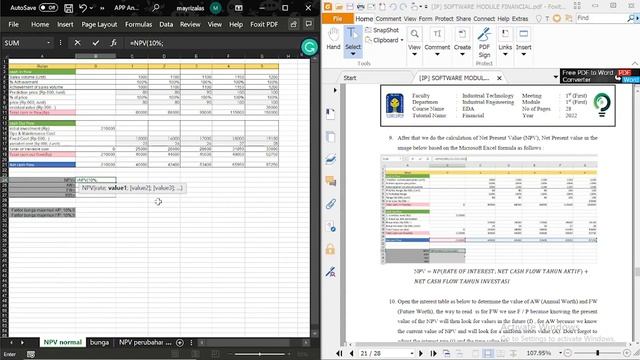This screenshot has height=360, width=640.
Task: Confirm formula with checkmark icon
Action: tap(96, 43)
